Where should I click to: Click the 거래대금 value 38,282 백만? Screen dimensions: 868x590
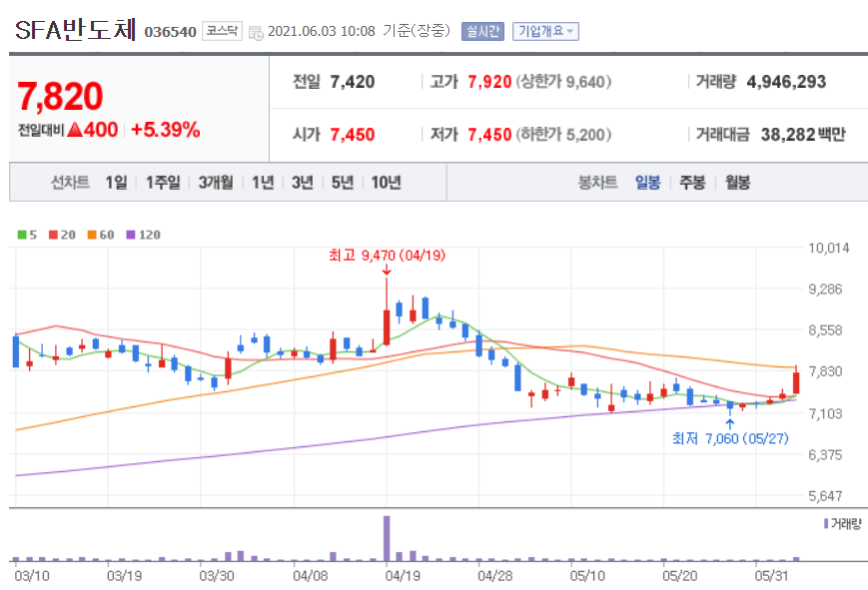coord(803,135)
